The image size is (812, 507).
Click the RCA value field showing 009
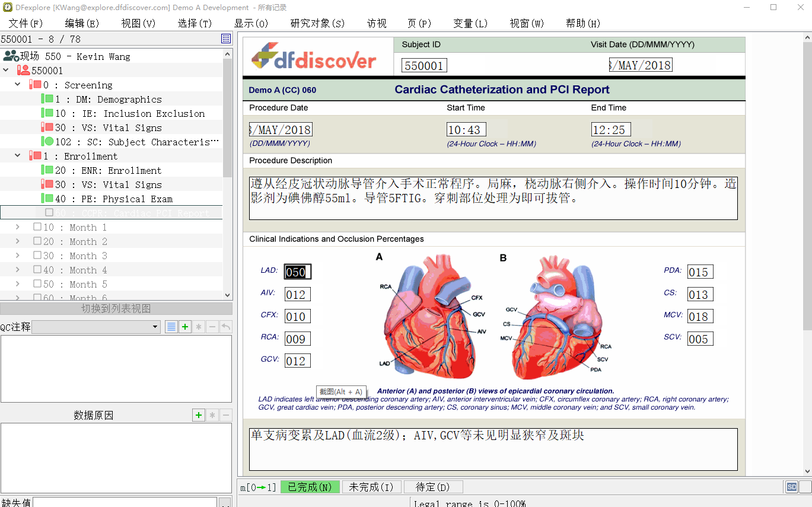pos(297,339)
